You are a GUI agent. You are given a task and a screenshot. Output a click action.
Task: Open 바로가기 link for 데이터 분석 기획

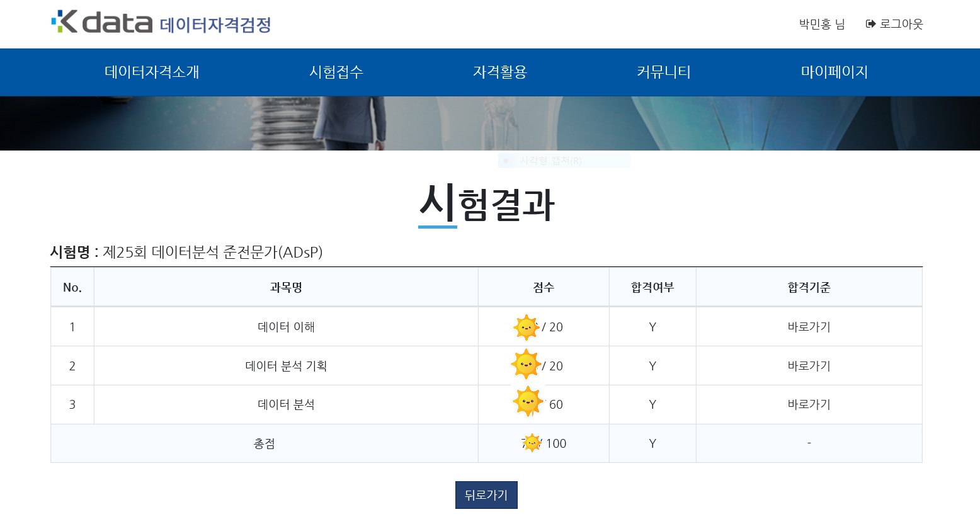point(809,366)
